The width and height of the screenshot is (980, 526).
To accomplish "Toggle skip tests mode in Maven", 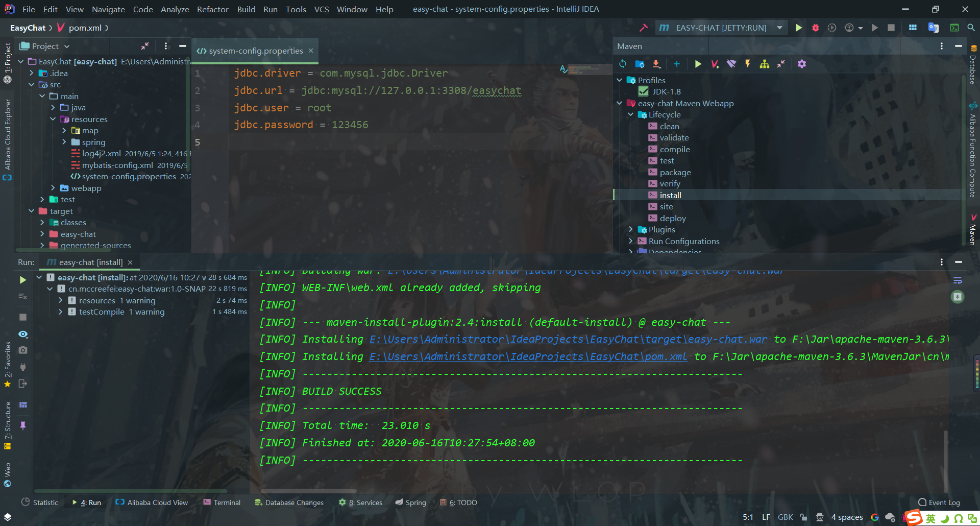I will 748,64.
